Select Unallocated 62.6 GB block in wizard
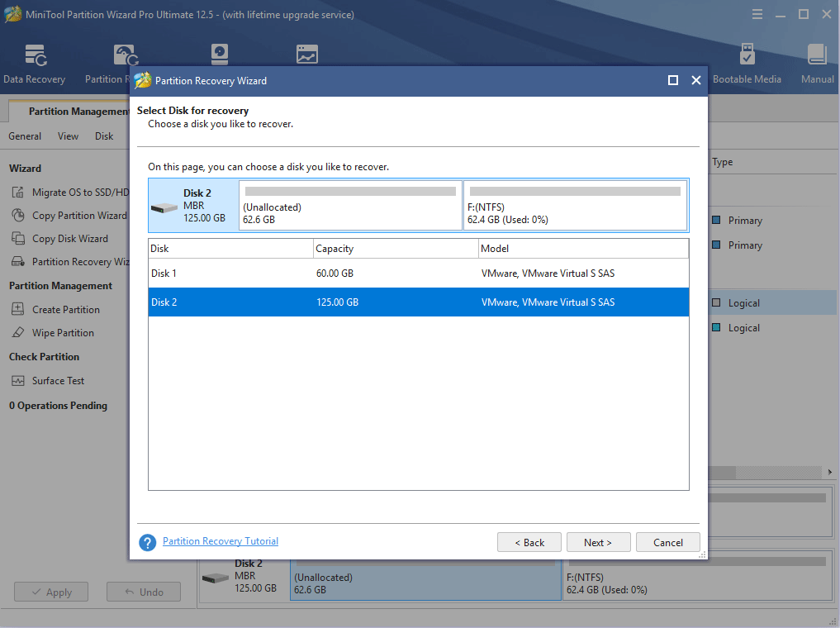The height and width of the screenshot is (628, 840). pos(350,205)
